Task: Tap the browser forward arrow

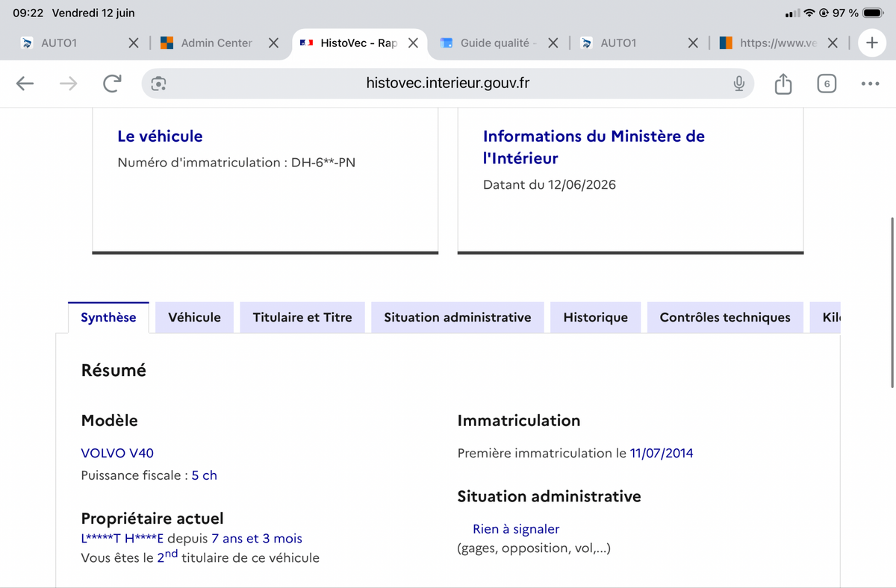Action: (x=68, y=84)
